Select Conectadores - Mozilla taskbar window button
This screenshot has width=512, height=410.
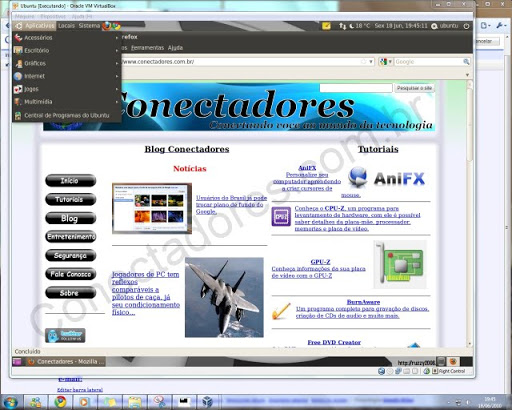(x=65, y=362)
